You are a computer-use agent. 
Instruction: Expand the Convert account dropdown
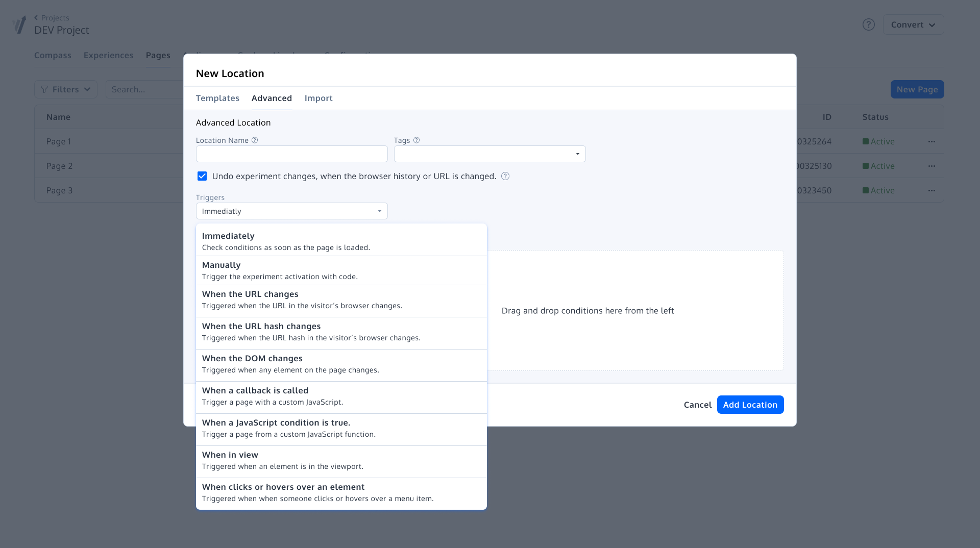point(913,24)
